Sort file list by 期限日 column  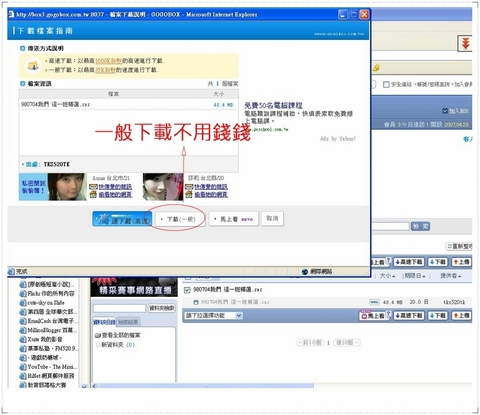pos(414,276)
